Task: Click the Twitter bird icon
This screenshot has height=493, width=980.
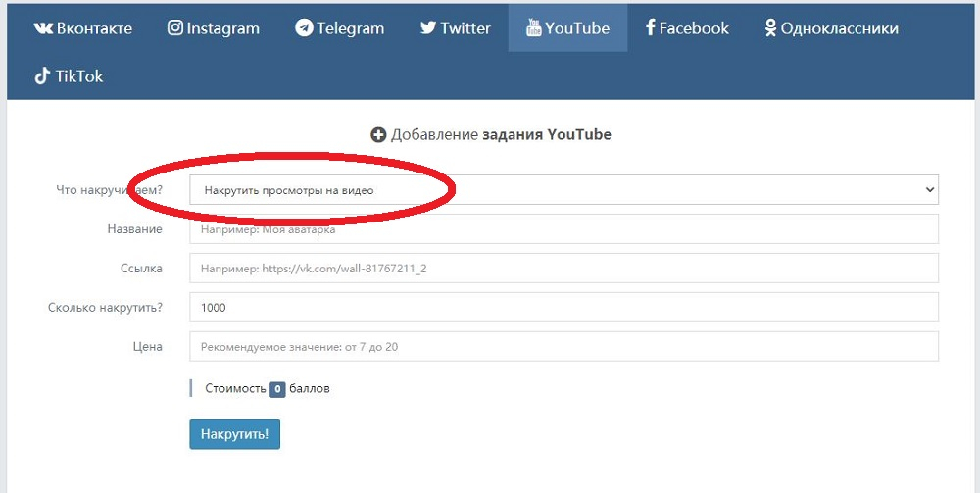Action: click(428, 28)
